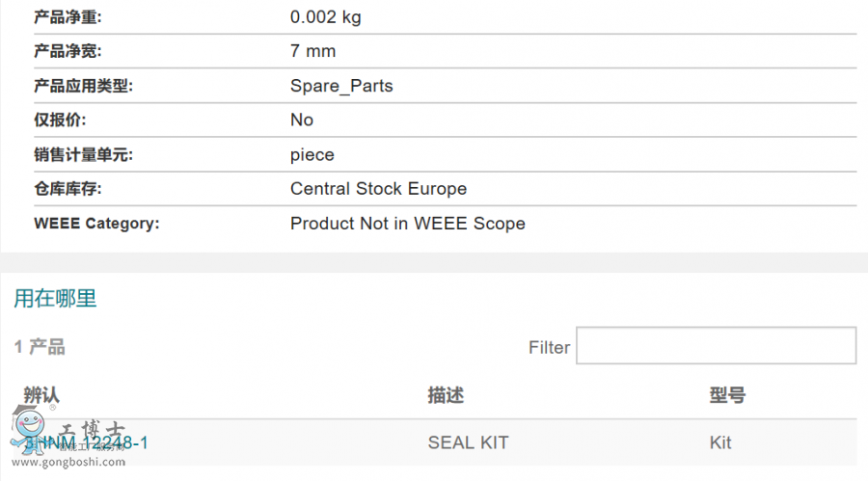Screen dimensions: 868x481
Task: Sort by the 型号 column header
Action: point(727,395)
